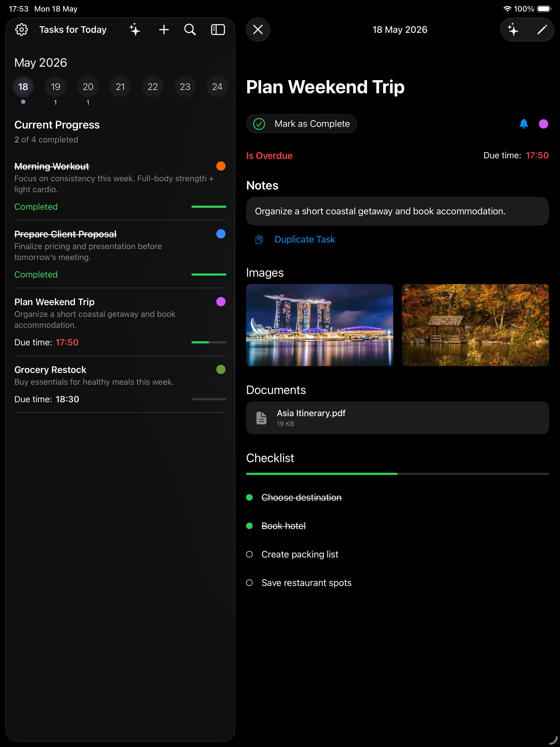Select day 21 in calendar strip

coord(120,87)
